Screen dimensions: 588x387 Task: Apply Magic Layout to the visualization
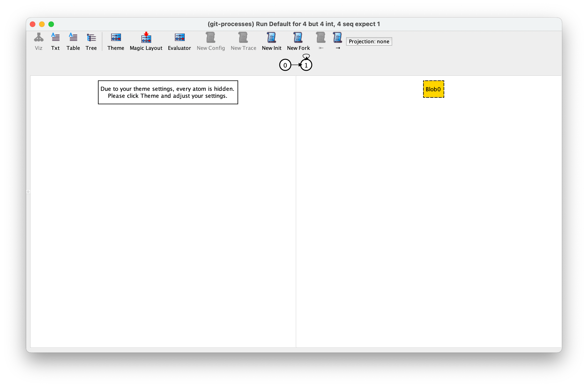point(146,41)
